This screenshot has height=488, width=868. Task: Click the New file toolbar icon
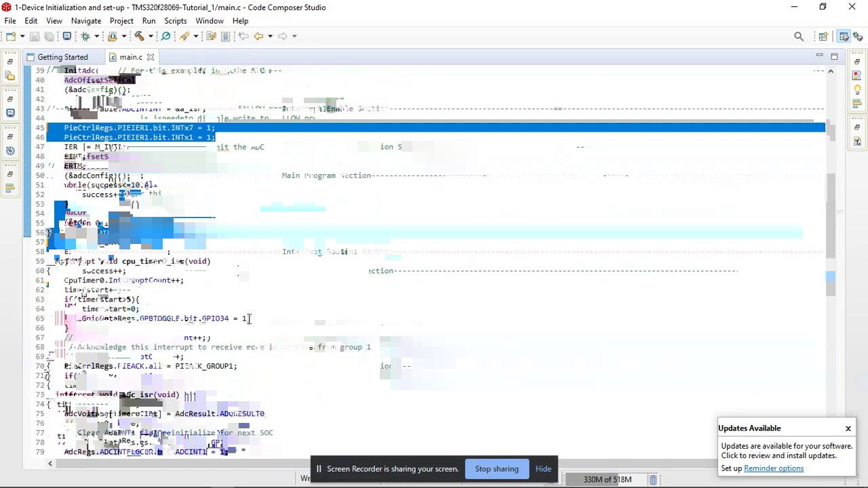pos(11,36)
